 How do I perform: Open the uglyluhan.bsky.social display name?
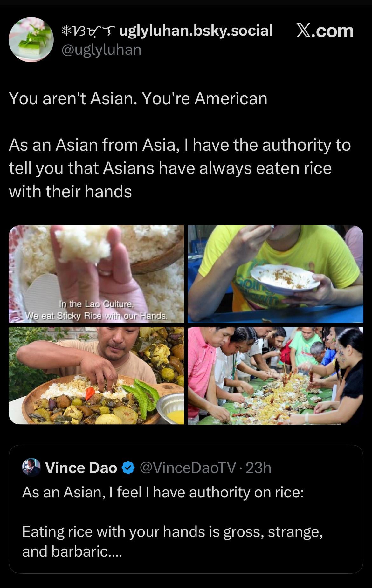click(167, 31)
